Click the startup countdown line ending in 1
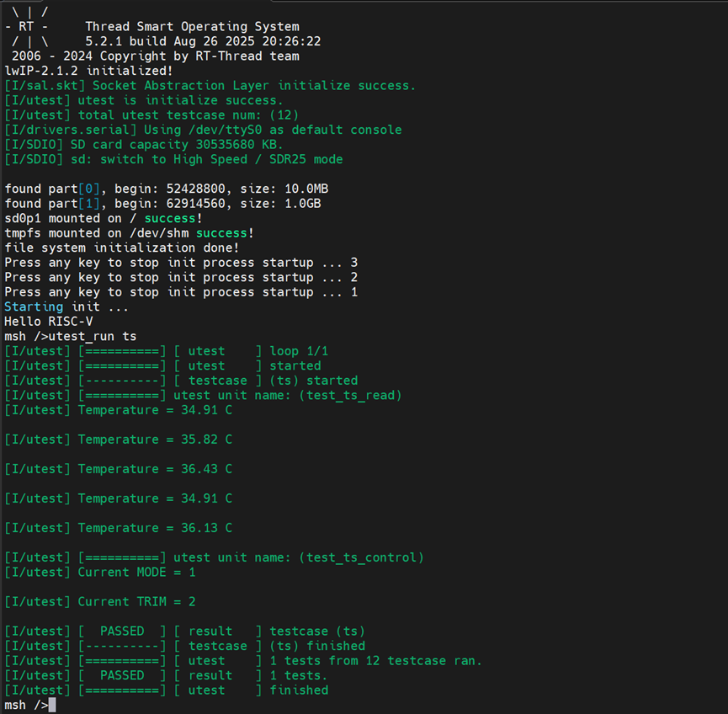Screen dimensions: 728x714 coord(181,292)
